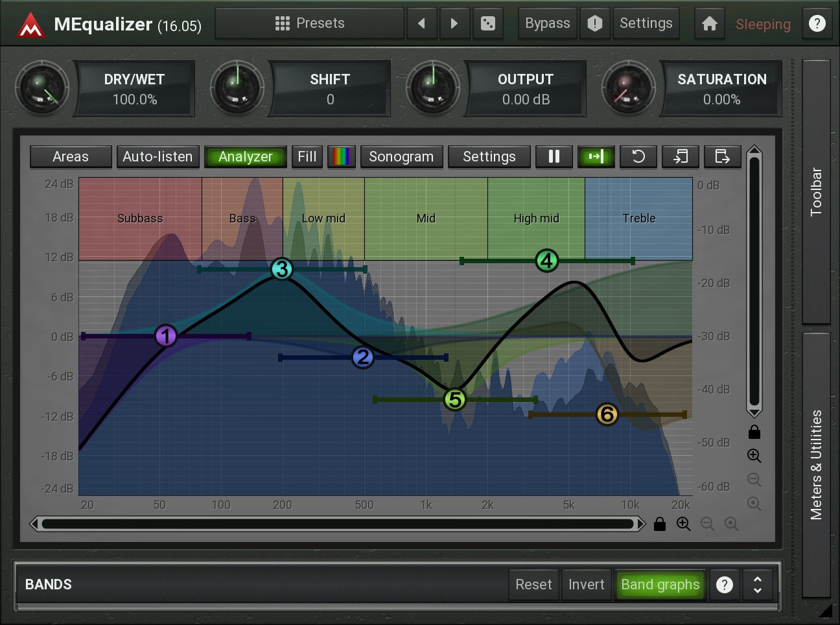This screenshot has width=840, height=625.
Task: Toggle the green analyzer normalize arrow icon
Action: [x=596, y=156]
